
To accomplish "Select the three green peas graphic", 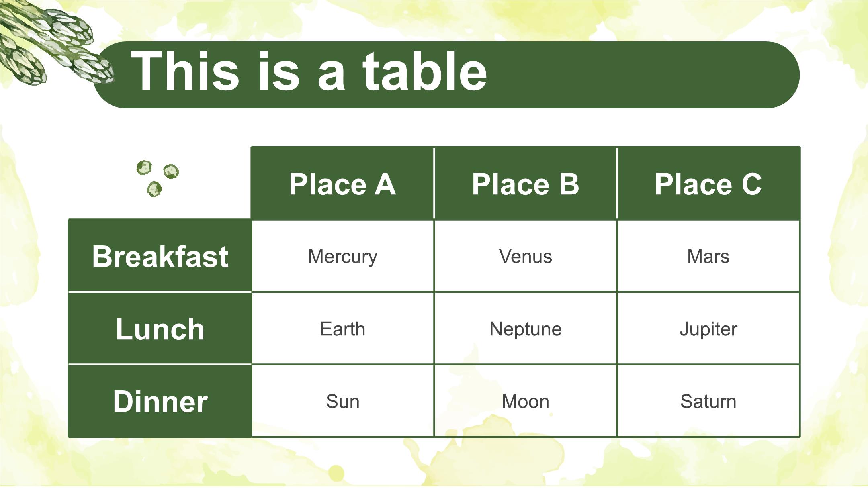I will [x=158, y=179].
